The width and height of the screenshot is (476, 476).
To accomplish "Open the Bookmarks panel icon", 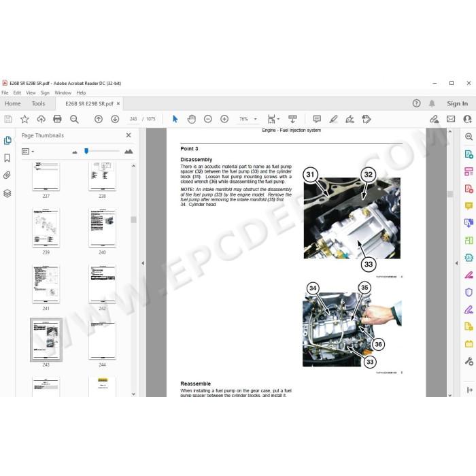I will [7, 158].
